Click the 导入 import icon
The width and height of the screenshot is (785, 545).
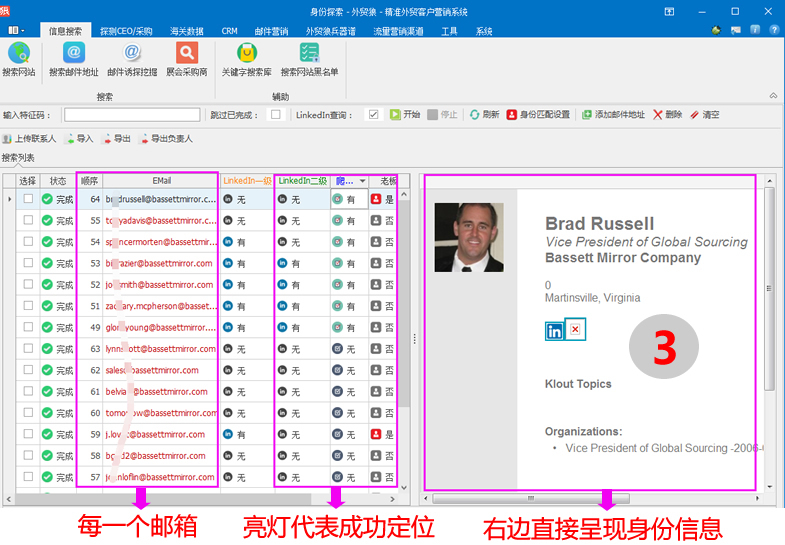coord(70,139)
